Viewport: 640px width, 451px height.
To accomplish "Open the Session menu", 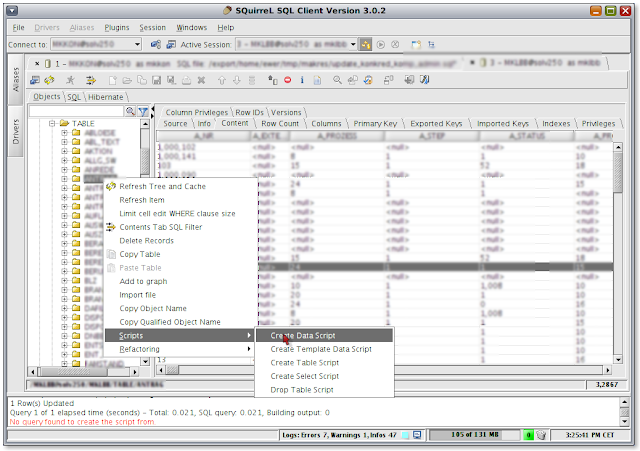I will (153, 27).
